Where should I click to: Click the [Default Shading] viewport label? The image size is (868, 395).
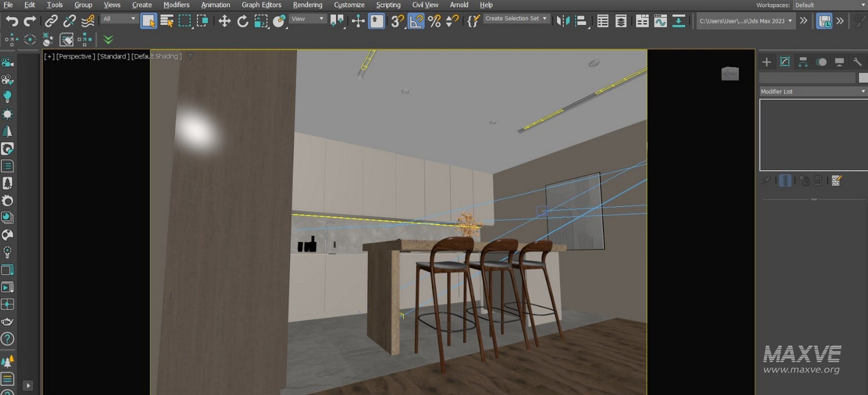point(156,56)
